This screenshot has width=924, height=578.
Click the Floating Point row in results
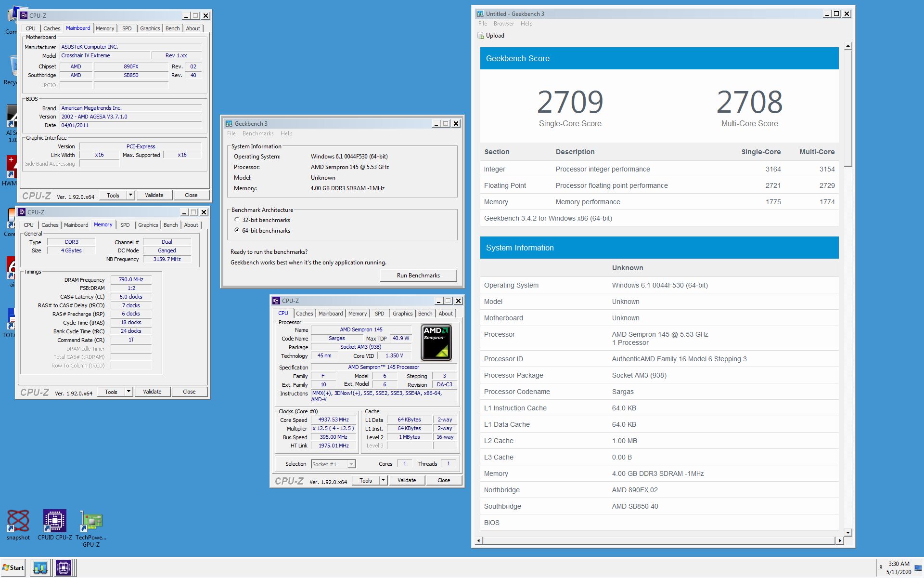tap(659, 185)
